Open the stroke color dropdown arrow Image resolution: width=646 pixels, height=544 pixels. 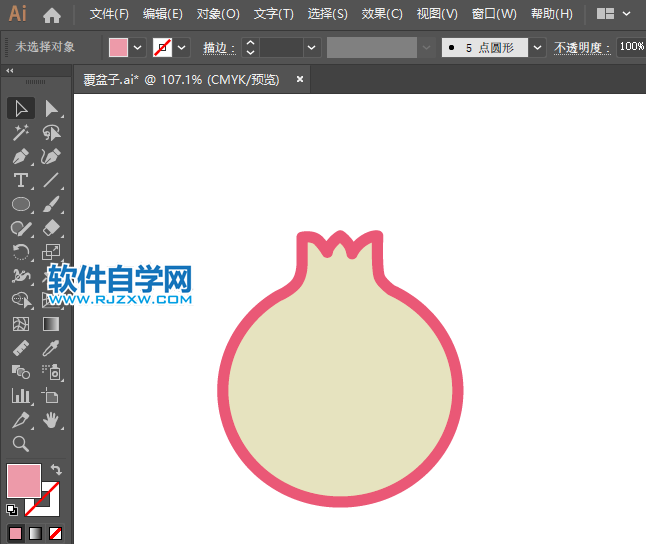pyautogui.click(x=181, y=48)
